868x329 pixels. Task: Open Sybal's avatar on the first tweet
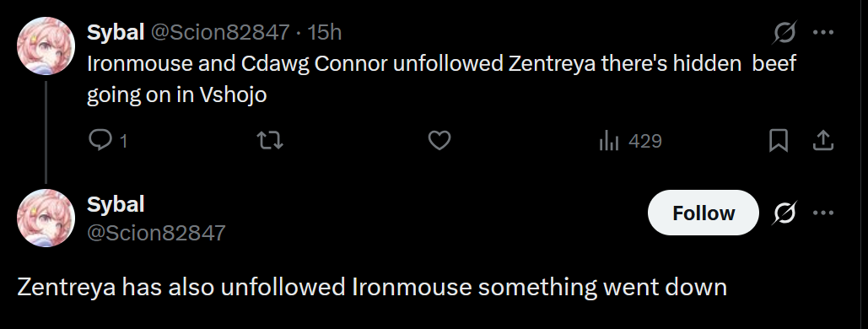46,46
